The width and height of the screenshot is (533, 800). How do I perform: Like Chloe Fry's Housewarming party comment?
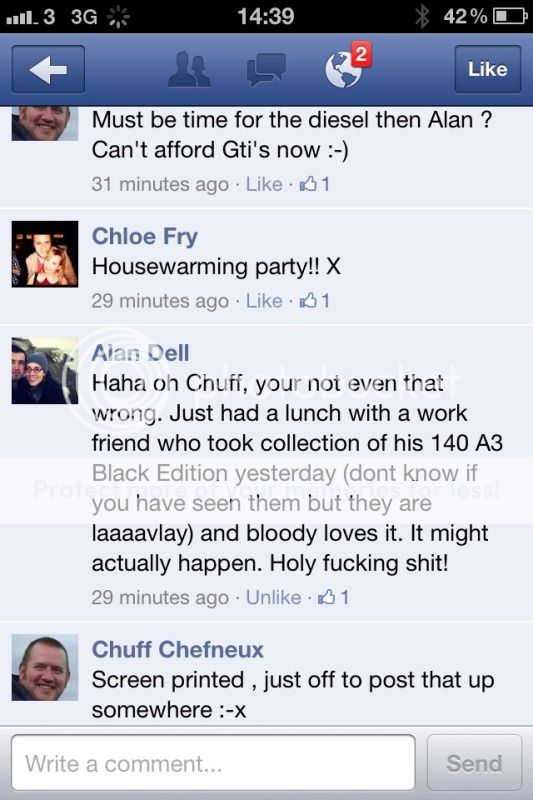pyautogui.click(x=264, y=301)
